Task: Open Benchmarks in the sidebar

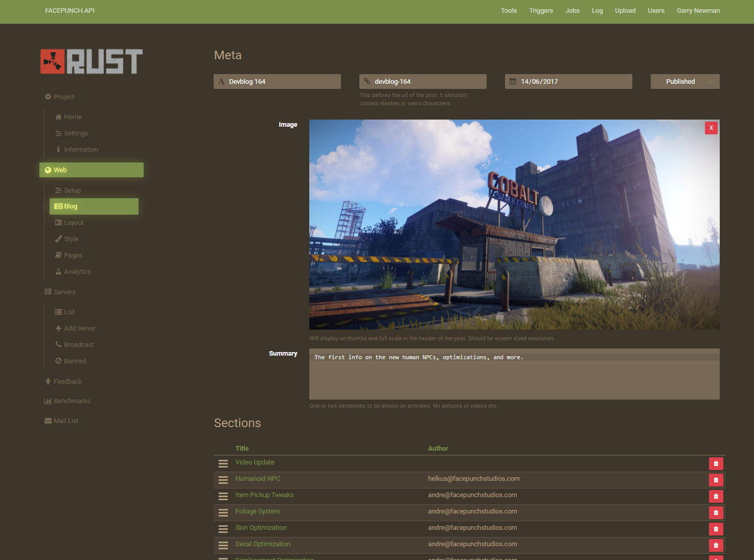Action: 67,401
